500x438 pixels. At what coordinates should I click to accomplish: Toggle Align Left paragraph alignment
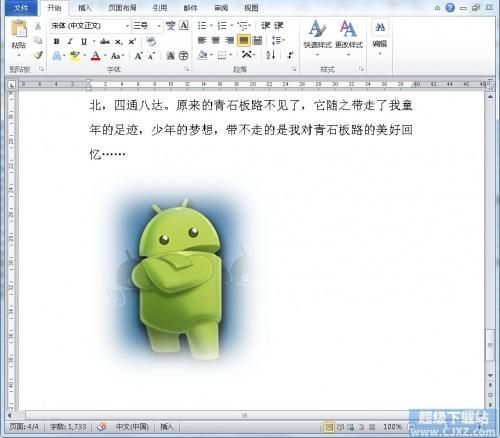(202, 40)
